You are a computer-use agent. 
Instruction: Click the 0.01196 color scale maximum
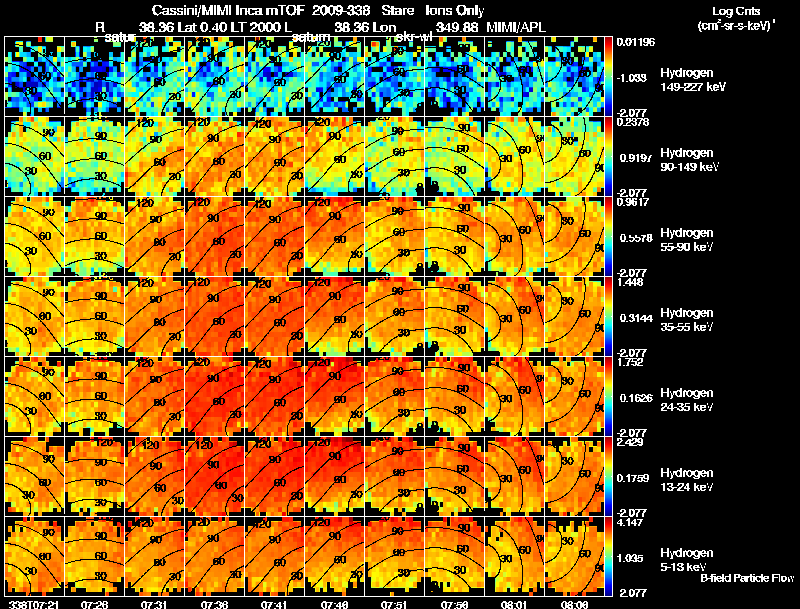pos(636,42)
